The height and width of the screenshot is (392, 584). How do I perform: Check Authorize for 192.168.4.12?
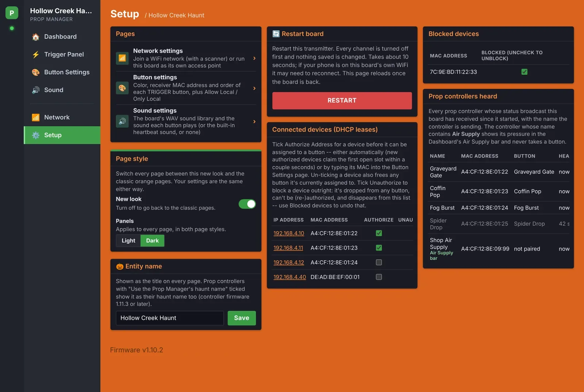tap(379, 263)
